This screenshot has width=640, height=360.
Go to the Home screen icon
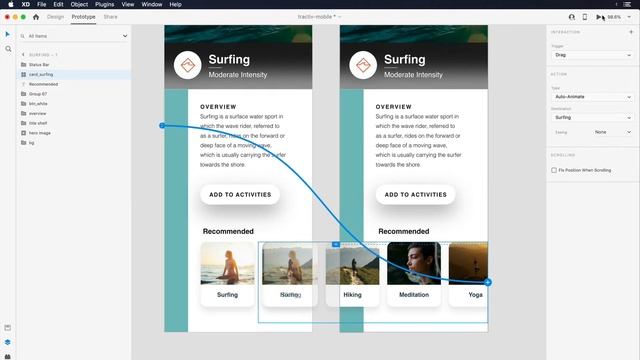tap(36, 17)
